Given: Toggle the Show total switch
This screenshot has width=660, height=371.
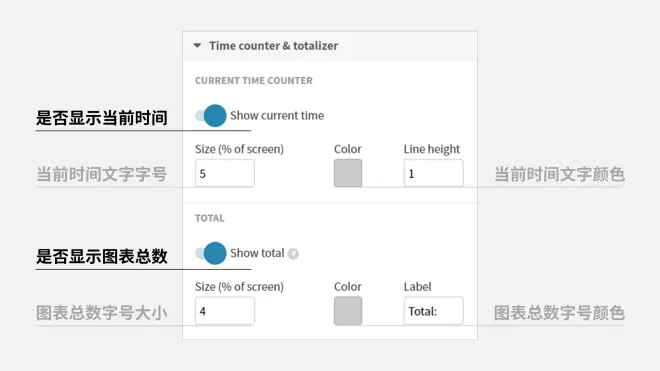Looking at the screenshot, I should [x=211, y=253].
